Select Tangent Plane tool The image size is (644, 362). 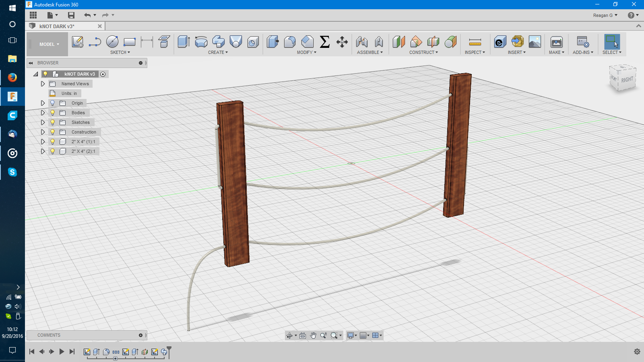(451, 42)
